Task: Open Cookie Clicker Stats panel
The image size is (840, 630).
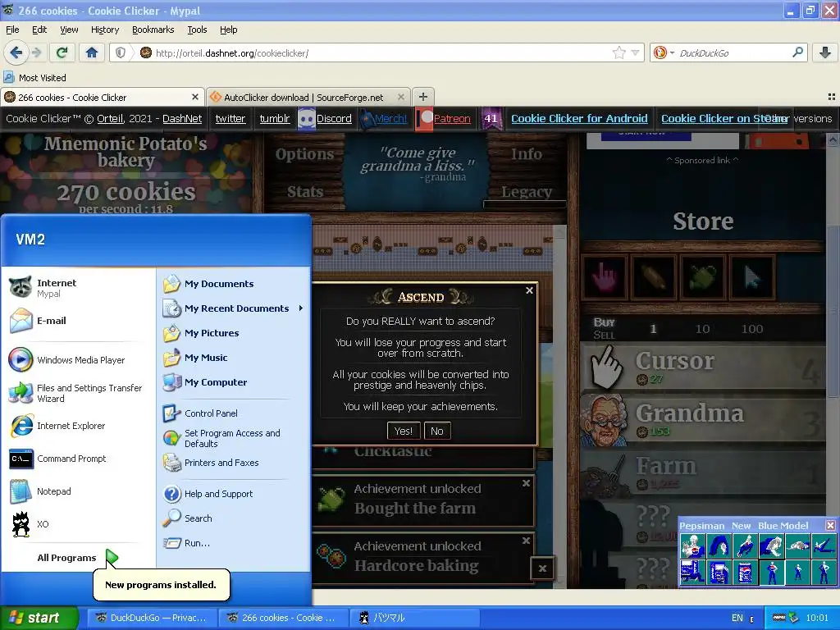Action: 304,192
